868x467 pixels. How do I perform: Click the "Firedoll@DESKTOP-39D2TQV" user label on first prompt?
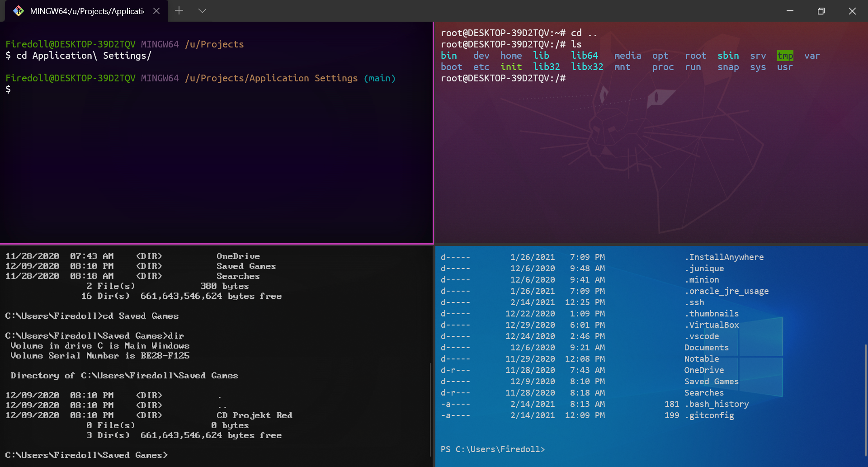point(71,44)
